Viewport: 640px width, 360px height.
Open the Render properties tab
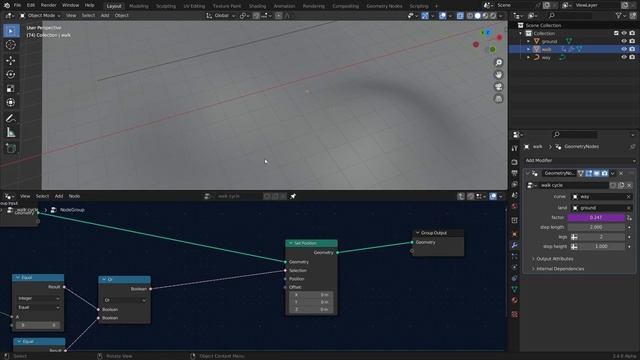pyautogui.click(x=515, y=162)
